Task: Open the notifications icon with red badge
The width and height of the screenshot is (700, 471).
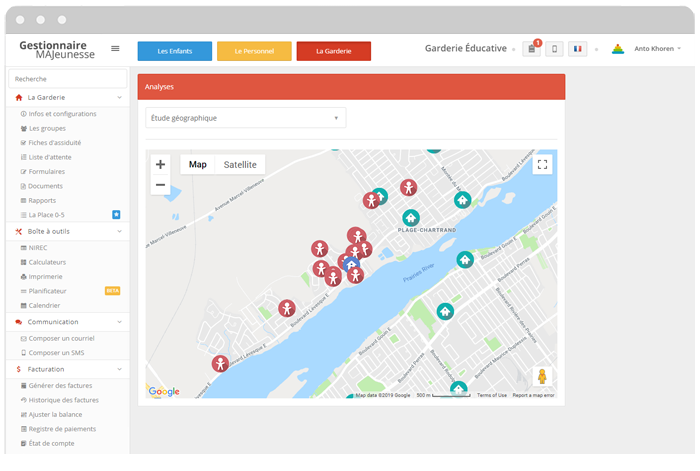Action: 531,49
